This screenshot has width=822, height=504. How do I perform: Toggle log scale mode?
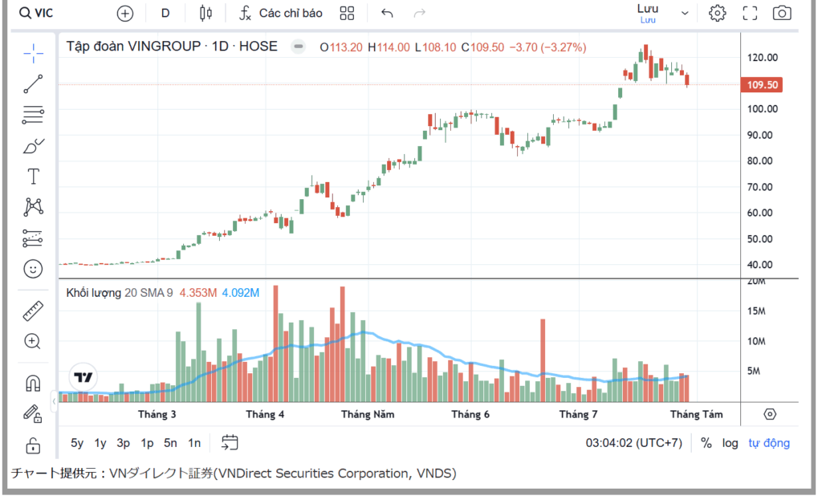point(730,443)
